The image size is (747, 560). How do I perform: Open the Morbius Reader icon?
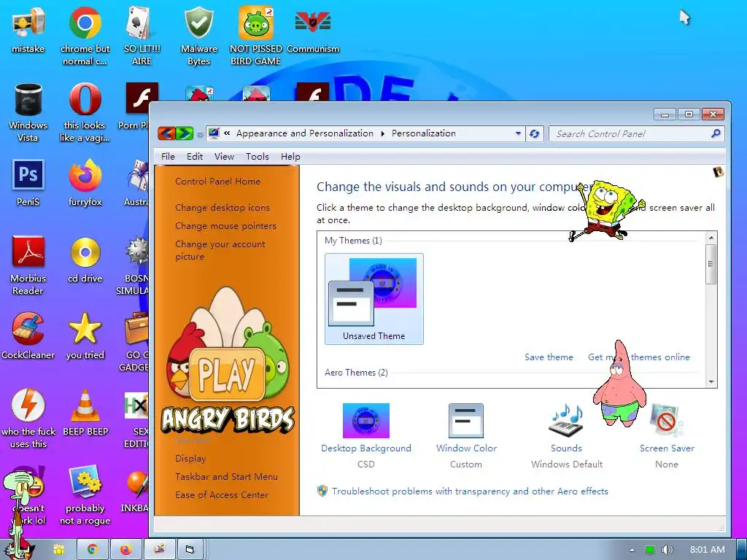28,265
